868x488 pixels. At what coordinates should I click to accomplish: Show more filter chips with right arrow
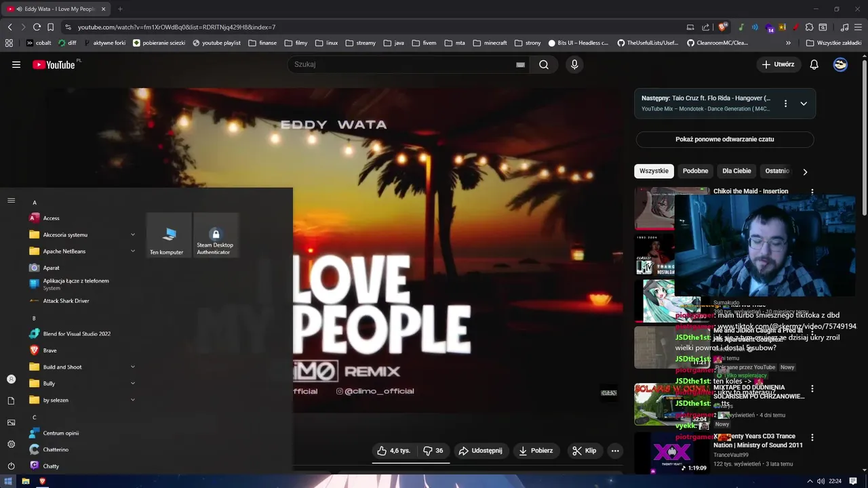pos(805,171)
